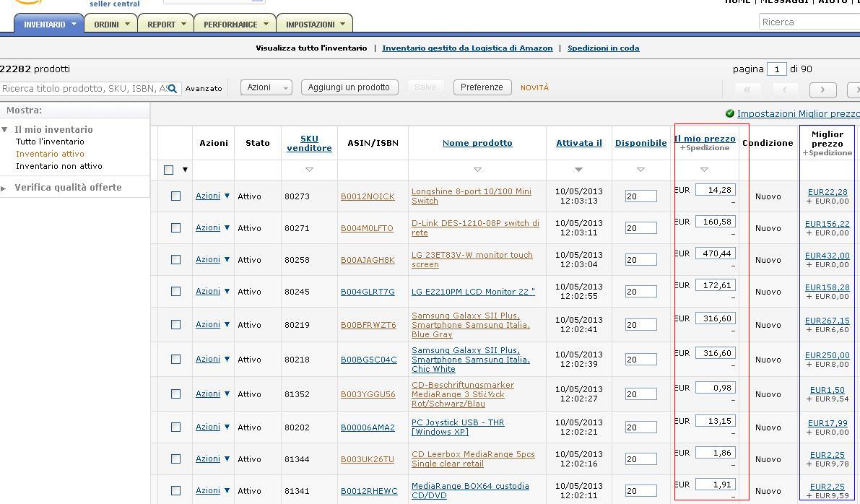This screenshot has width=860, height=504.
Task: Click price field showing 470,44
Action: (x=715, y=253)
